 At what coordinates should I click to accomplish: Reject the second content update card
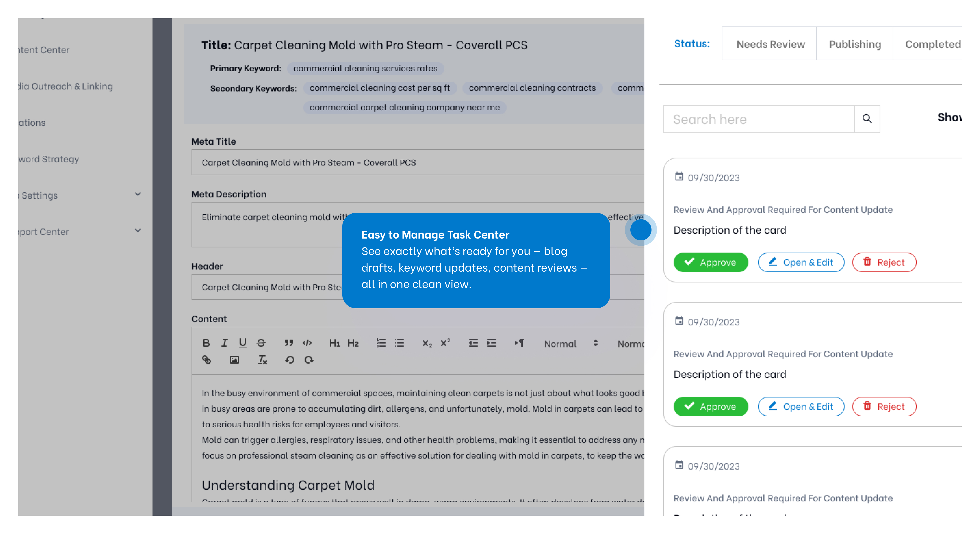pos(884,407)
